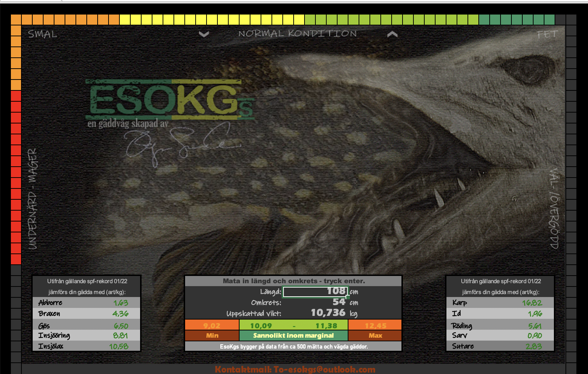Select the Längd input cell showing 108
Screen dimensions: 588x374
pyautogui.click(x=315, y=292)
